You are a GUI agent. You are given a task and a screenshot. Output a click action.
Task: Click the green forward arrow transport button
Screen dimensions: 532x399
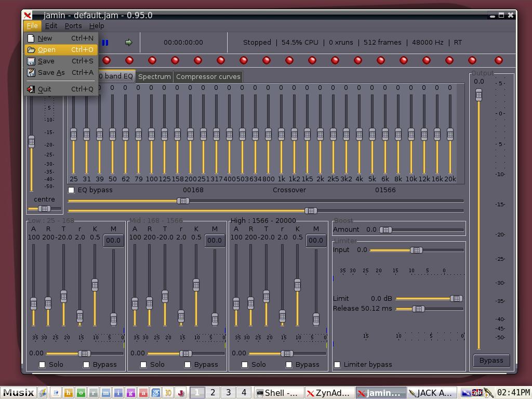pyautogui.click(x=128, y=43)
